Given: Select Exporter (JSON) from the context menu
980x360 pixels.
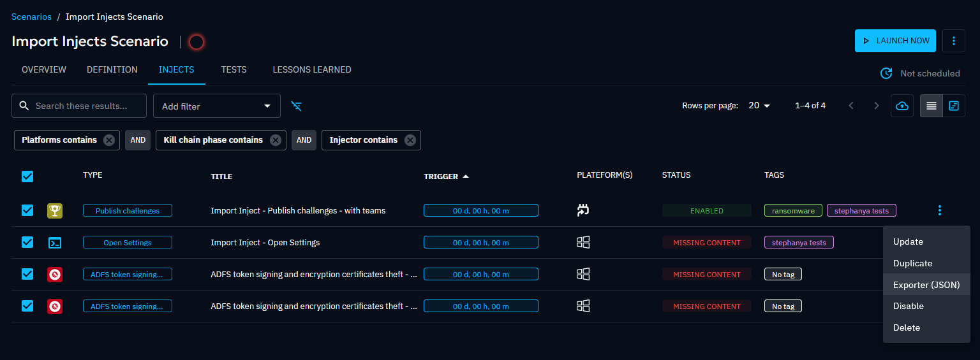Looking at the screenshot, I should click(x=926, y=285).
